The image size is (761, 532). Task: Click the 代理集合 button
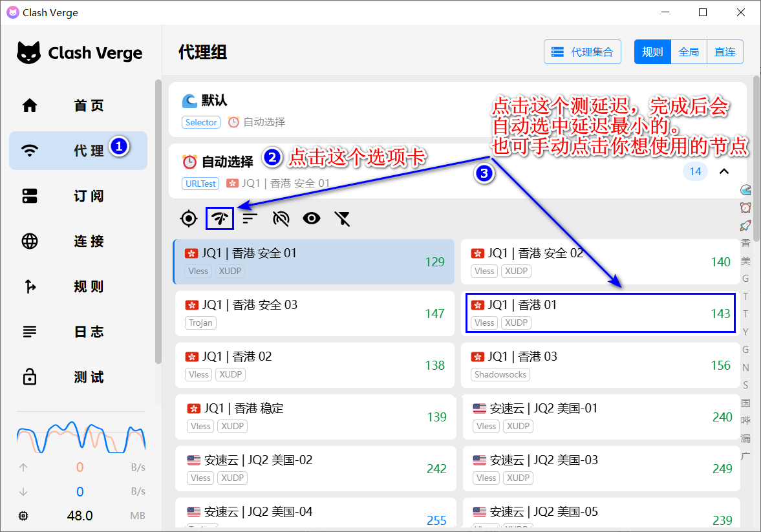[583, 52]
